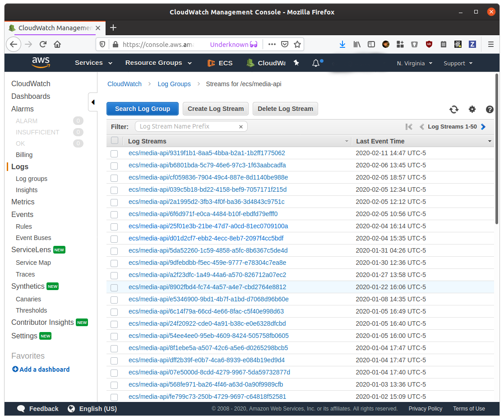Screen dimensions: 504x420
Task: Toggle the select-all log streams checkbox
Action: (115, 141)
